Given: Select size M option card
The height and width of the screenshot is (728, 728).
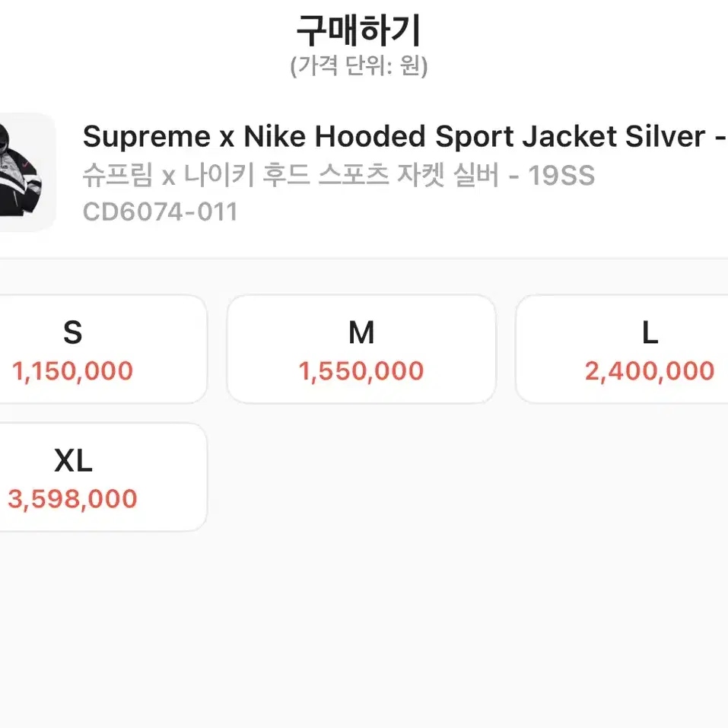Looking at the screenshot, I should 361,349.
